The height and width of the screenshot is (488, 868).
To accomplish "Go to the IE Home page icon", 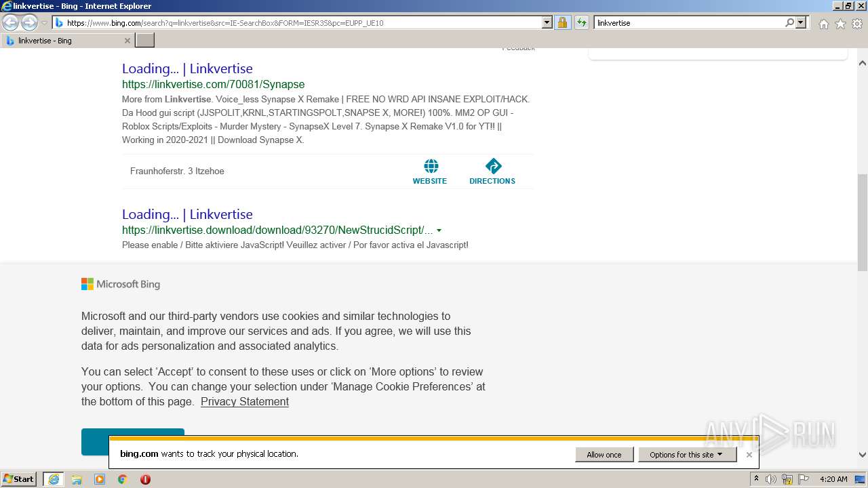I will tap(823, 24).
